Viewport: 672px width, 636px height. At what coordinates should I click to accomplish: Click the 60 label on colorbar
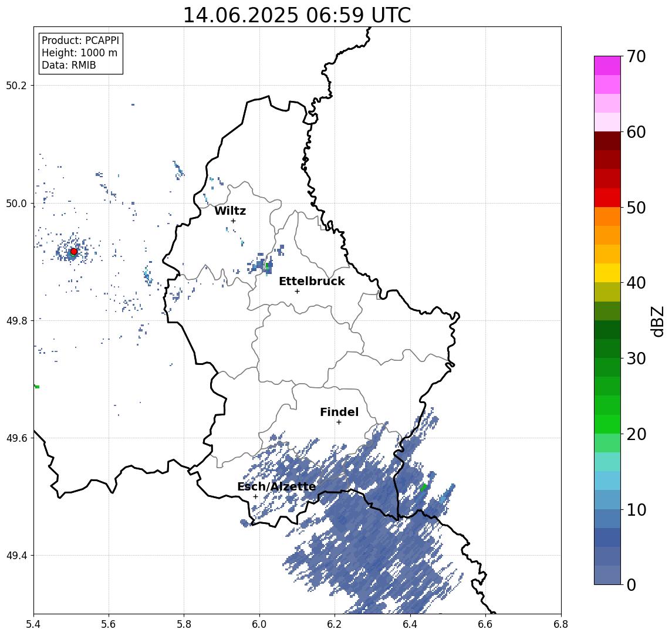tap(636, 132)
